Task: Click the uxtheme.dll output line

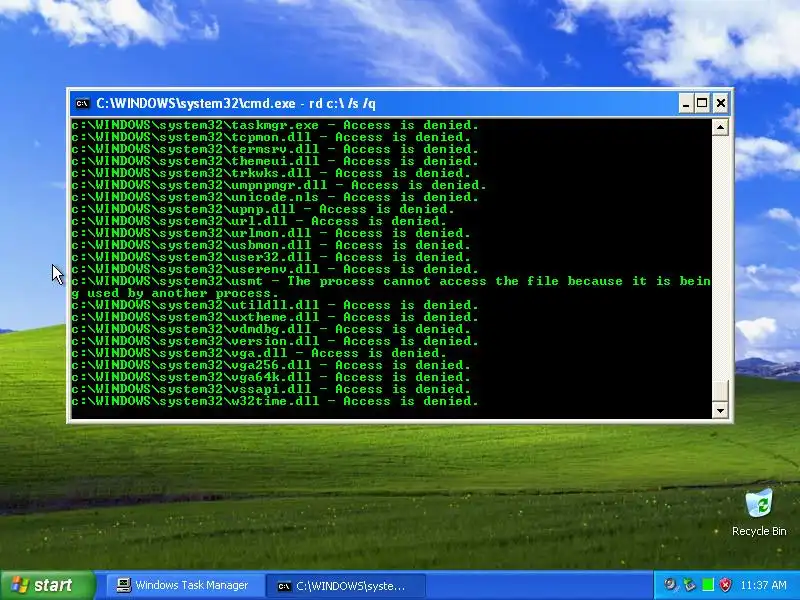Action: 275,317
